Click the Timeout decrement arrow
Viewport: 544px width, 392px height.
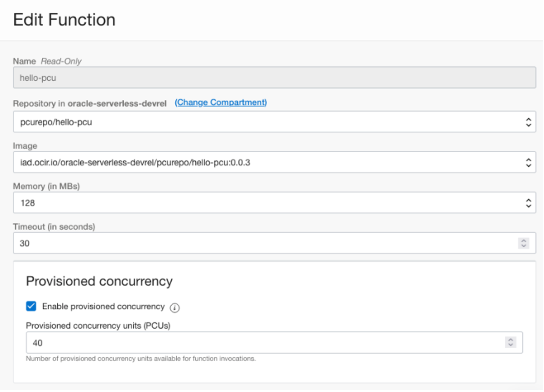point(524,245)
